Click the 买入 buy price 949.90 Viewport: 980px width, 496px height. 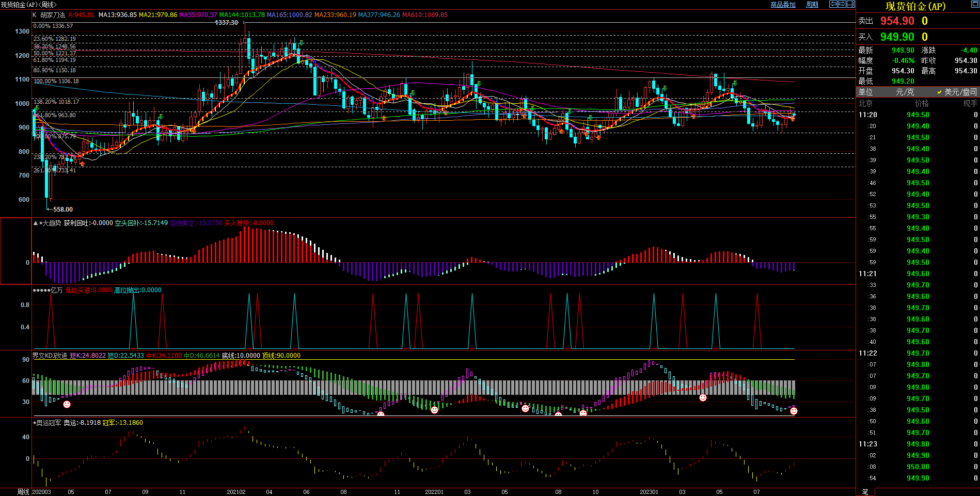coord(897,37)
